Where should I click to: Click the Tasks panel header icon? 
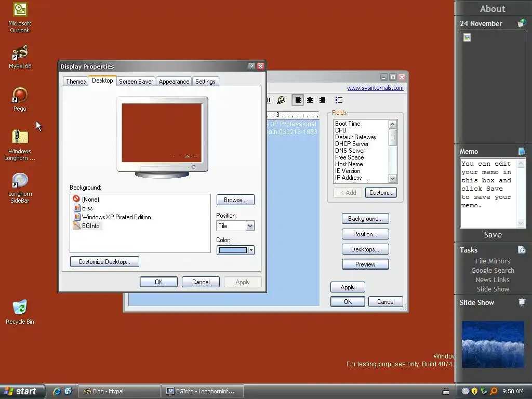pos(522,250)
